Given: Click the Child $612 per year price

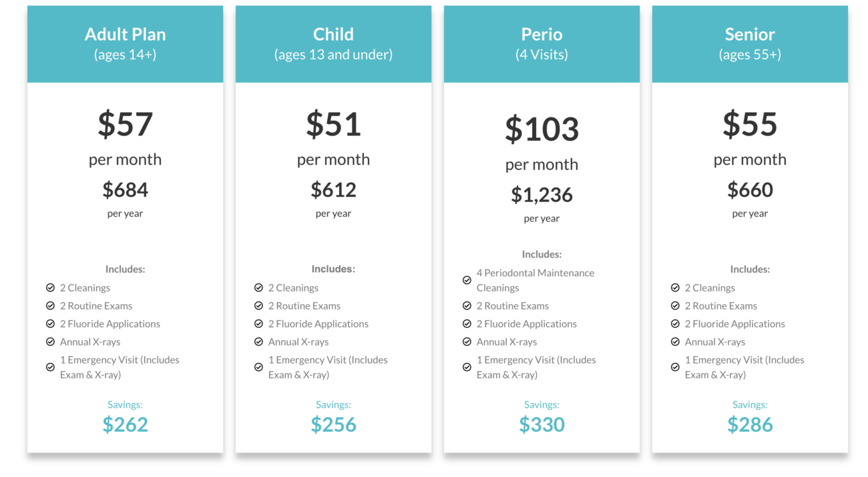Looking at the screenshot, I should click(333, 190).
